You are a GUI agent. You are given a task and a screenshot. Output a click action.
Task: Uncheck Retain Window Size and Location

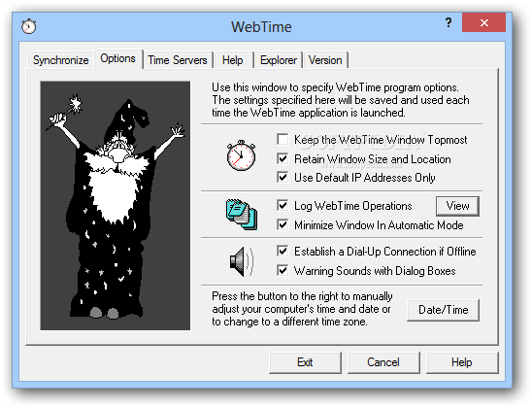[x=283, y=158]
